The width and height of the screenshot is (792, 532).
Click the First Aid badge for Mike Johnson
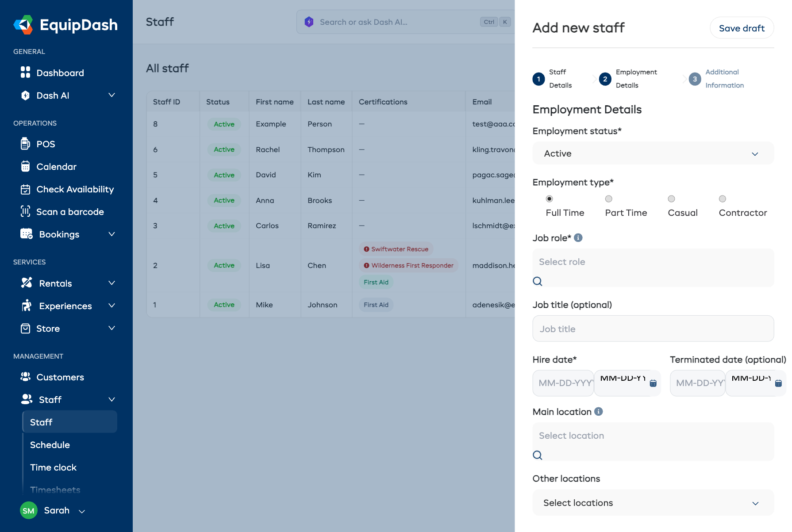coord(376,305)
